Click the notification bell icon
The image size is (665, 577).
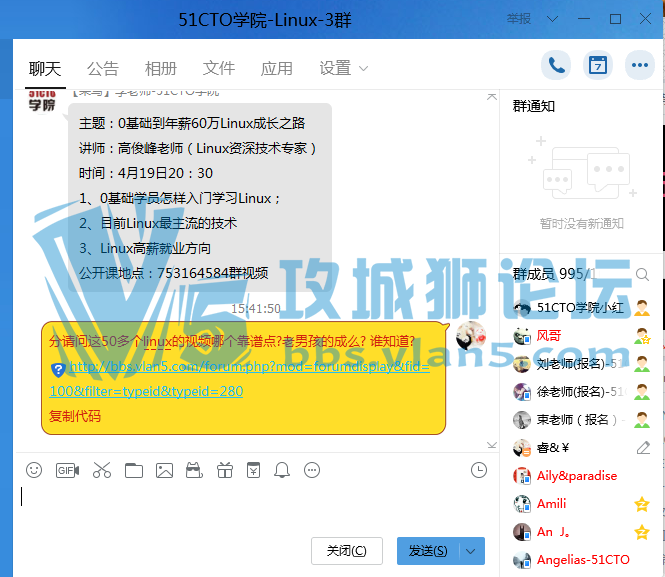(282, 470)
